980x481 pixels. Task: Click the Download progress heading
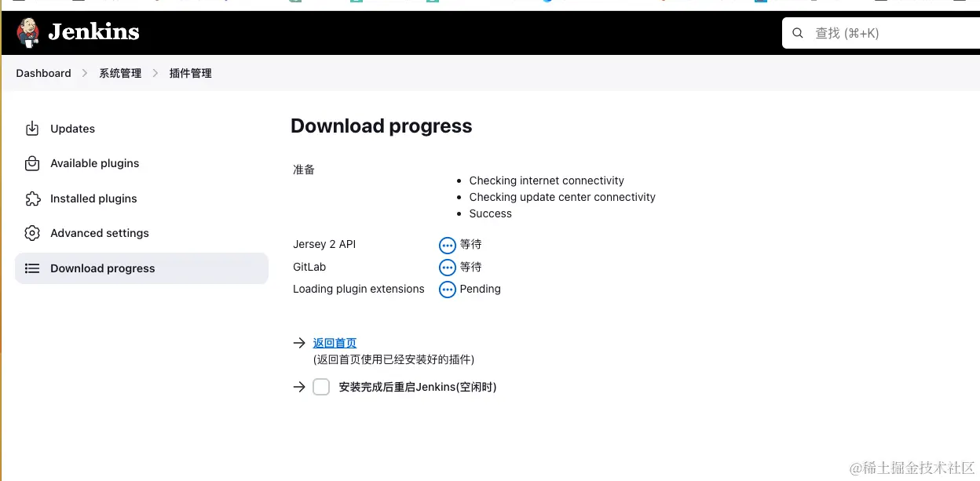pyautogui.click(x=382, y=126)
